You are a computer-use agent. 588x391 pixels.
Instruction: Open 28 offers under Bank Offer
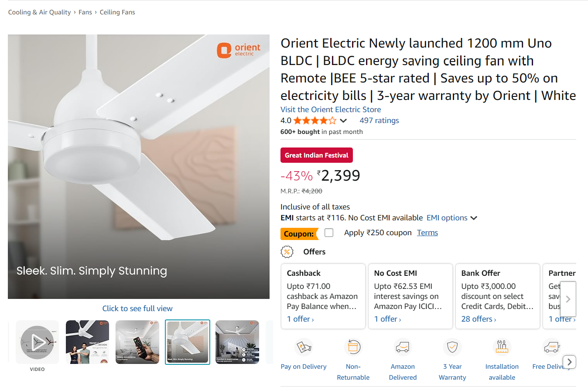pos(479,319)
